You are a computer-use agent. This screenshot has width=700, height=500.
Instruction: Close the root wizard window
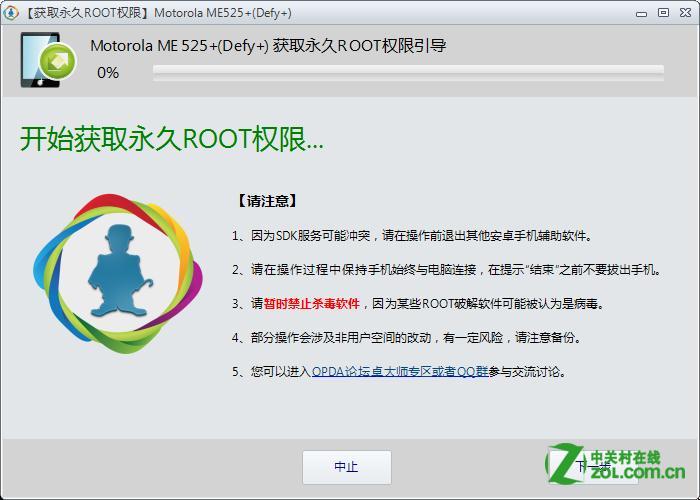pyautogui.click(x=685, y=13)
